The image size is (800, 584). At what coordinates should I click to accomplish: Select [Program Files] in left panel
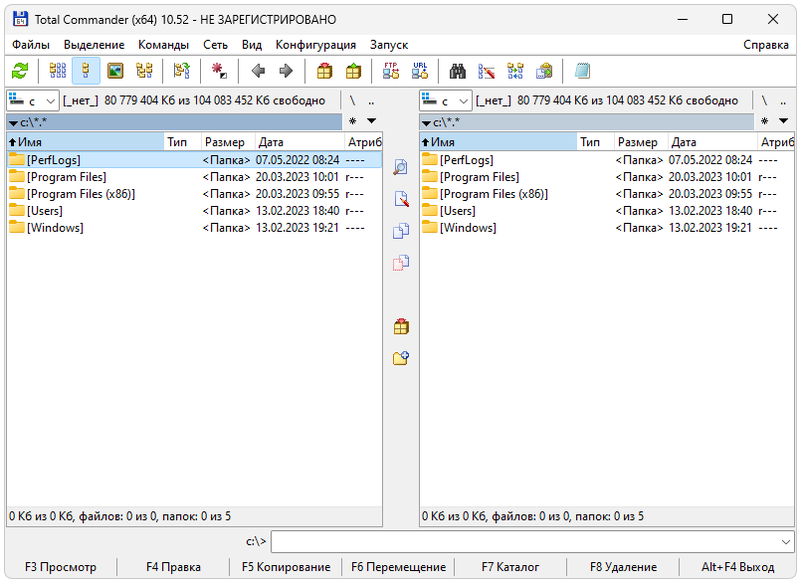point(194,177)
